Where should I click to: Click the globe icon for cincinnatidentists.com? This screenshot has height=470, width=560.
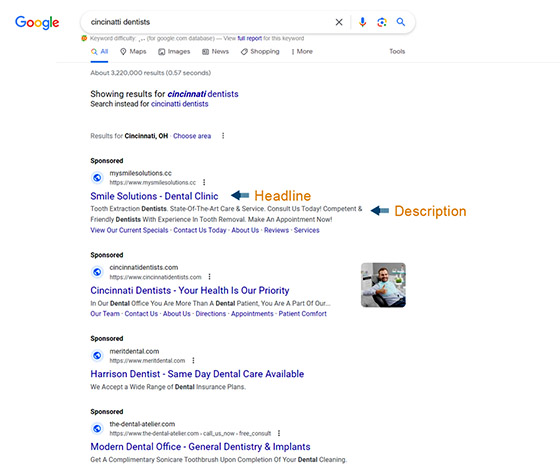(x=97, y=272)
